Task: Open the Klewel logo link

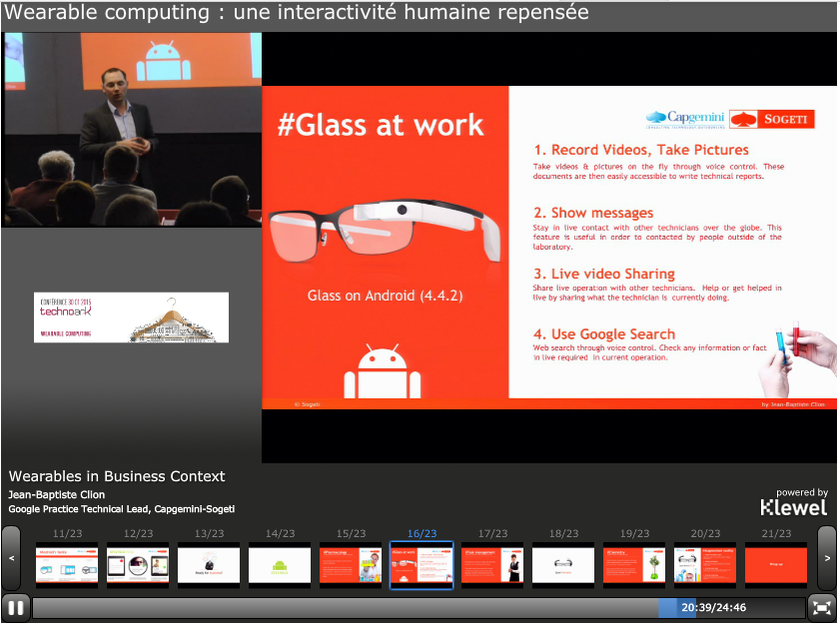Action: pyautogui.click(x=793, y=507)
